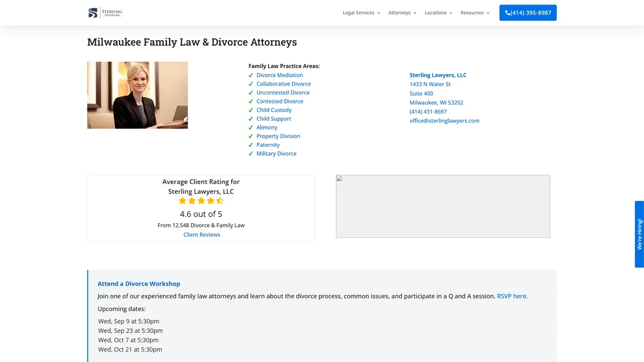This screenshot has height=362, width=644.
Task: Click the attorney photo thumbnail
Action: click(x=137, y=95)
